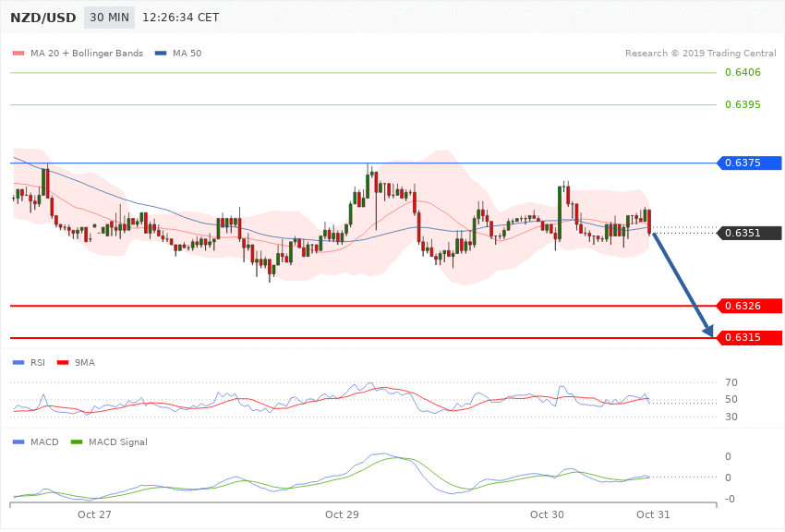Click the blue 0.6375 pivot price tag
Viewport: 785px width, 532px height.
[x=749, y=163]
